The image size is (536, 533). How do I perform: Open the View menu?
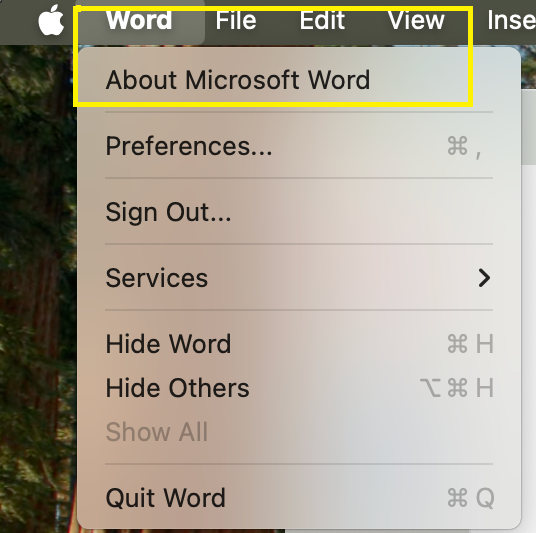[x=416, y=20]
